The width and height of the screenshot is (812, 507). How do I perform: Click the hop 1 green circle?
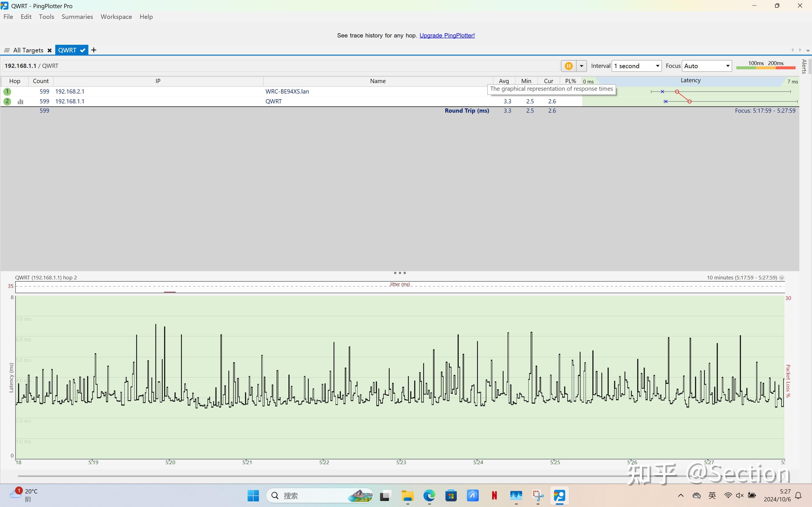pos(7,91)
